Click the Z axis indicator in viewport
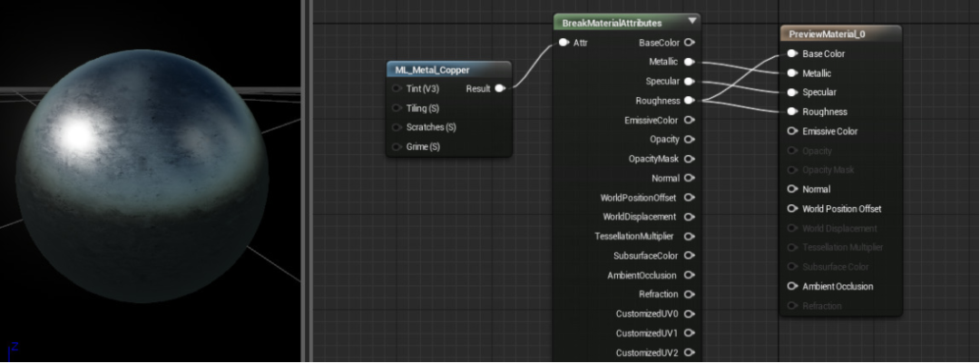This screenshot has width=980, height=363. [x=13, y=351]
